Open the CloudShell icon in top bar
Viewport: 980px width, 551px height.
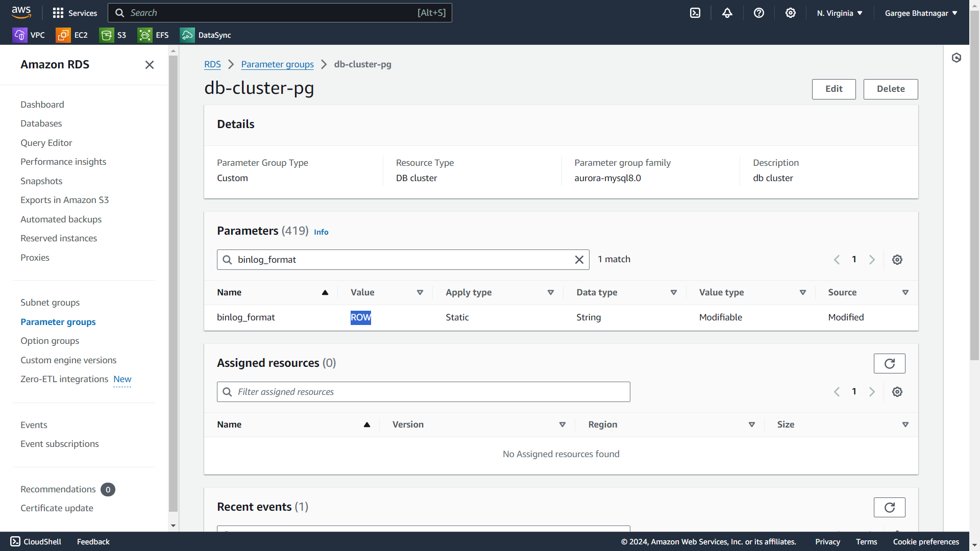695,13
